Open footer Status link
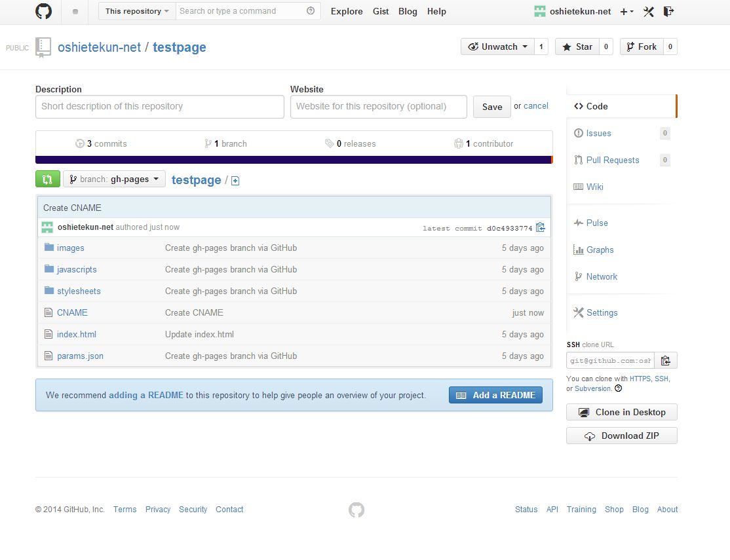Image resolution: width=730 pixels, height=560 pixels. [526, 510]
